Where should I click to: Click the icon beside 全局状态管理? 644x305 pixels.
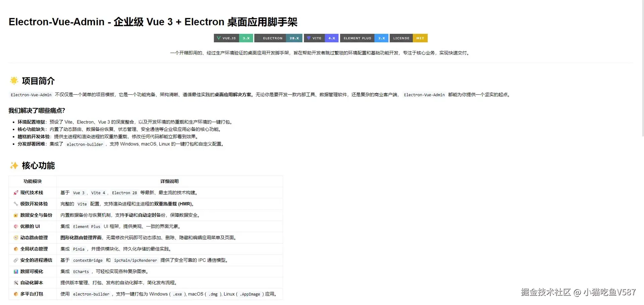[16, 249]
